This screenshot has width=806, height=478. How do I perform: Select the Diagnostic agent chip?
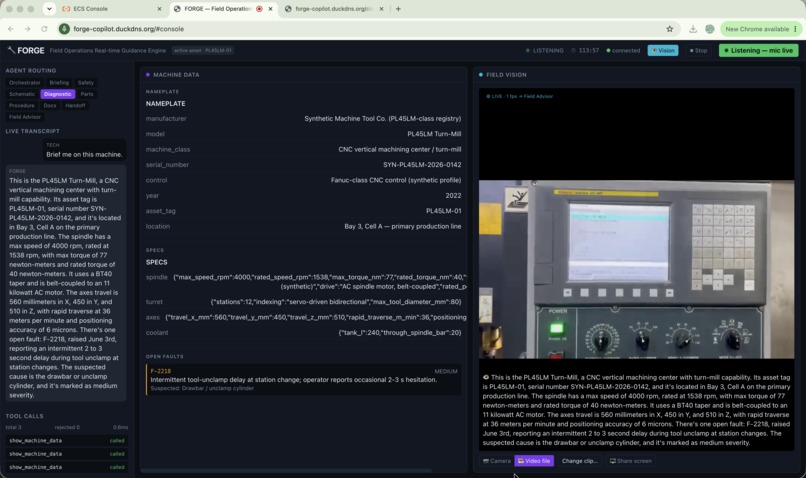click(x=58, y=94)
